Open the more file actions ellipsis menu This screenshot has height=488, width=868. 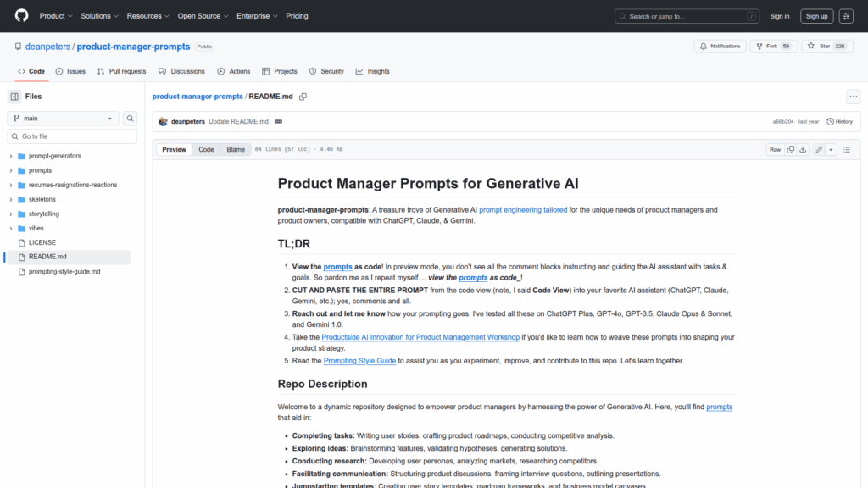coord(853,97)
